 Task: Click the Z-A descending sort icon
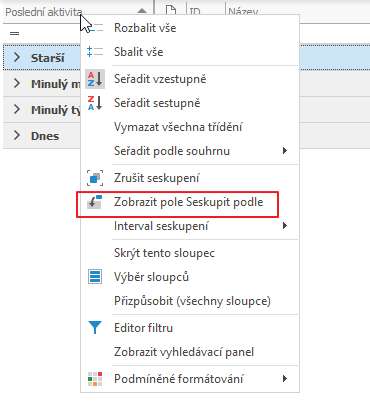(95, 103)
